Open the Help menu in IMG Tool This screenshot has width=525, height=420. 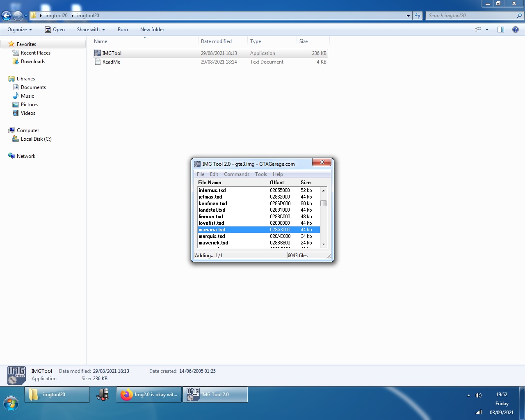click(278, 174)
